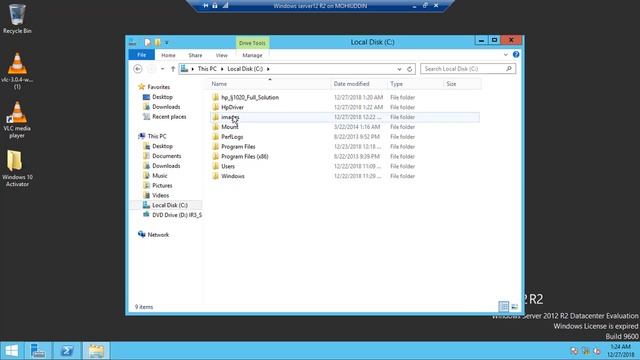This screenshot has width=640, height=360.
Task: Open the File ribbon menu
Action: pyautogui.click(x=142, y=55)
